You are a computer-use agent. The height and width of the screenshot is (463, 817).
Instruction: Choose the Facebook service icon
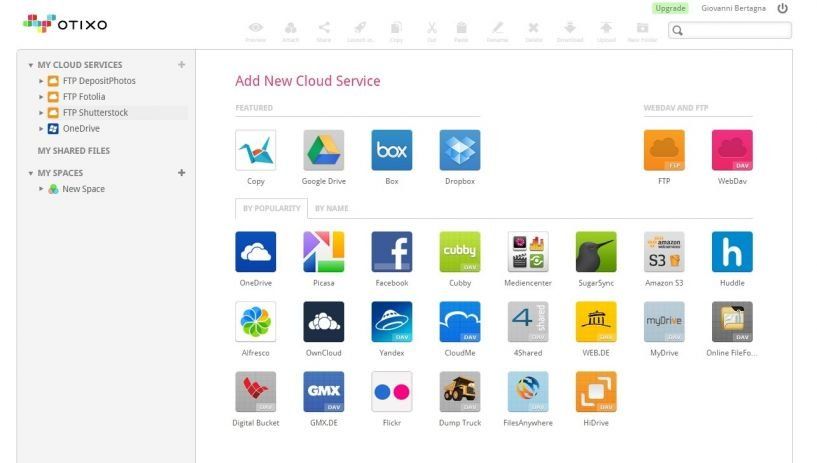[392, 252]
